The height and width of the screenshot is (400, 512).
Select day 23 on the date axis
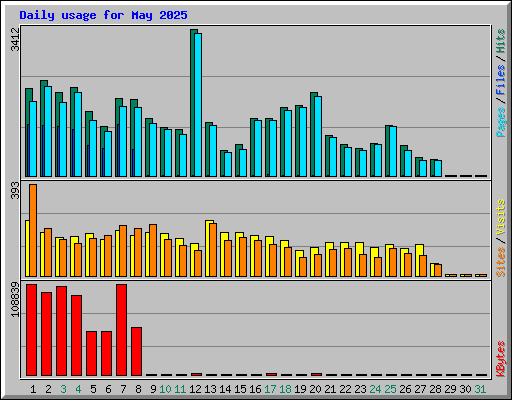[x=360, y=389]
